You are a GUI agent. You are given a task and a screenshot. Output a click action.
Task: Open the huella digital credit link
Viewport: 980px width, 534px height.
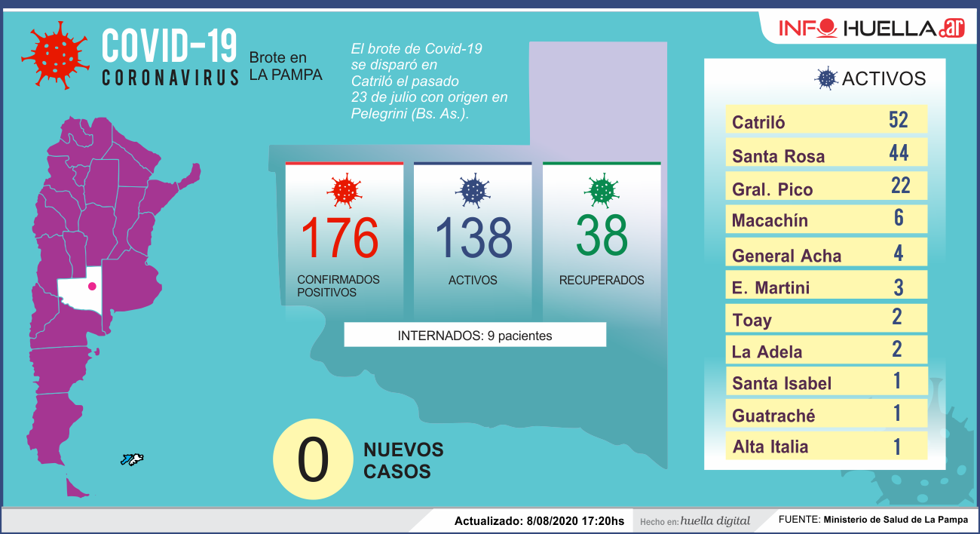(715, 520)
